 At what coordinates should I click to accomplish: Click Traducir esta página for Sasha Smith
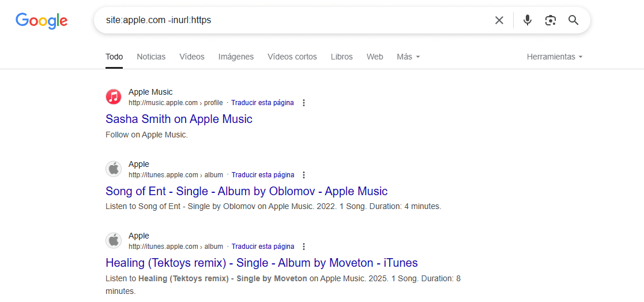pos(262,103)
